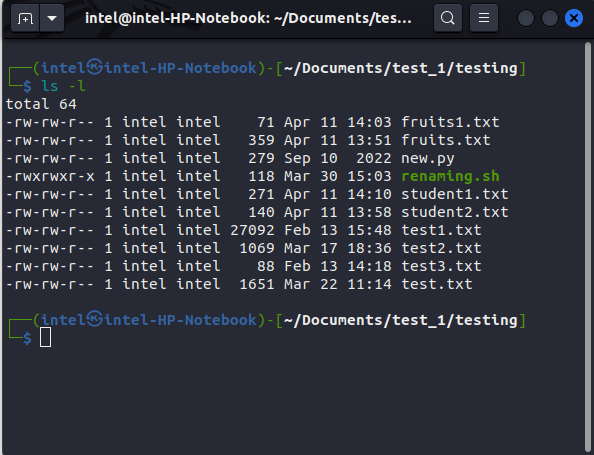Viewport: 594px width, 455px height.
Task: Click the file size 27092
Action: (252, 230)
